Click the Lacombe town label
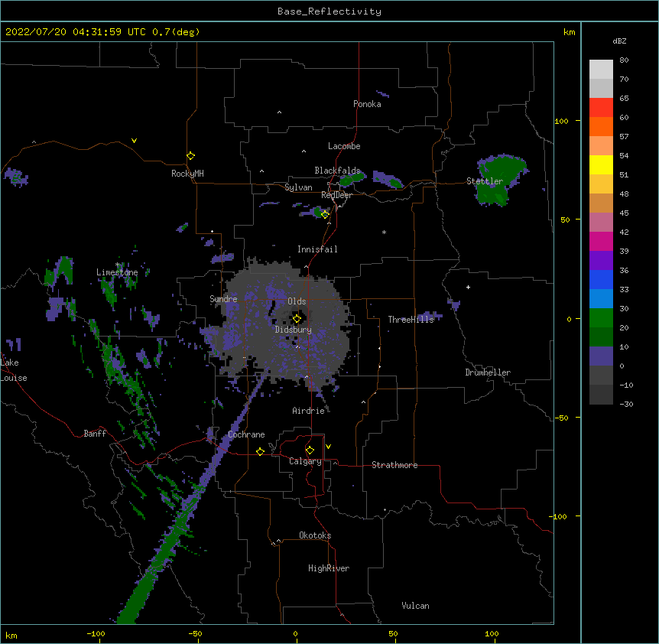The image size is (659, 644). click(x=344, y=146)
